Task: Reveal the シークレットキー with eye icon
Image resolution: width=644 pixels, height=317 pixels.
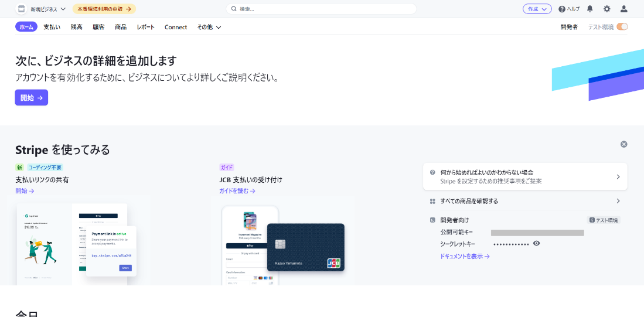Action: tap(536, 244)
